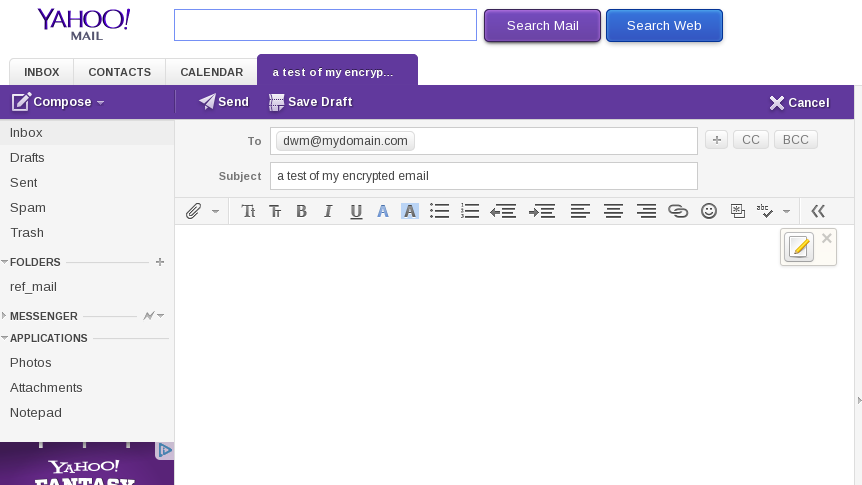Viewport: 862px width, 485px height.
Task: Toggle italic formatting
Action: (x=328, y=211)
